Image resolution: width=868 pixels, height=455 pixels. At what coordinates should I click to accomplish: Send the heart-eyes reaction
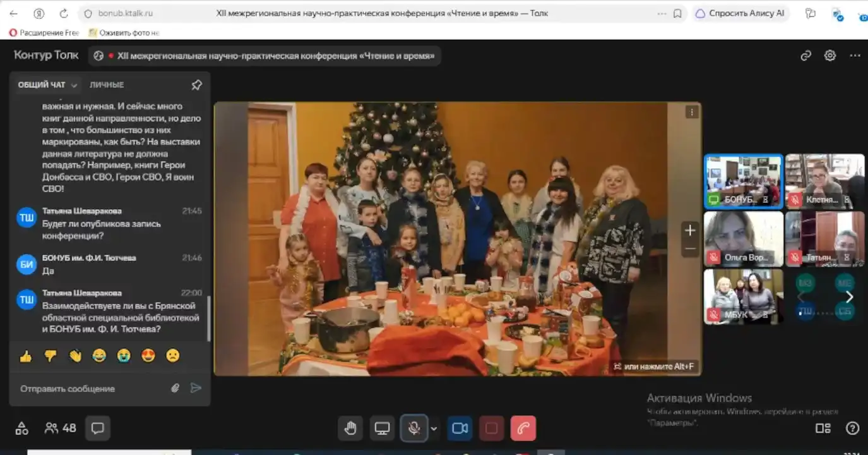click(148, 356)
